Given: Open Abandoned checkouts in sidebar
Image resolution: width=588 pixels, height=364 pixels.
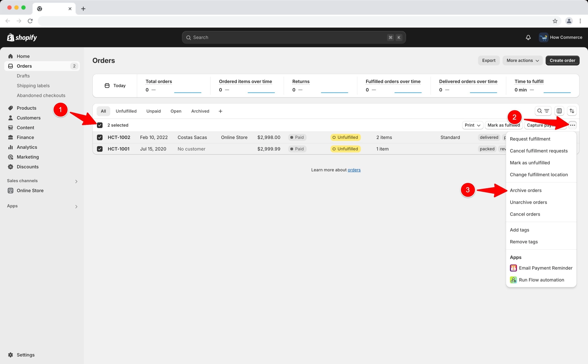Looking at the screenshot, I should tap(41, 95).
